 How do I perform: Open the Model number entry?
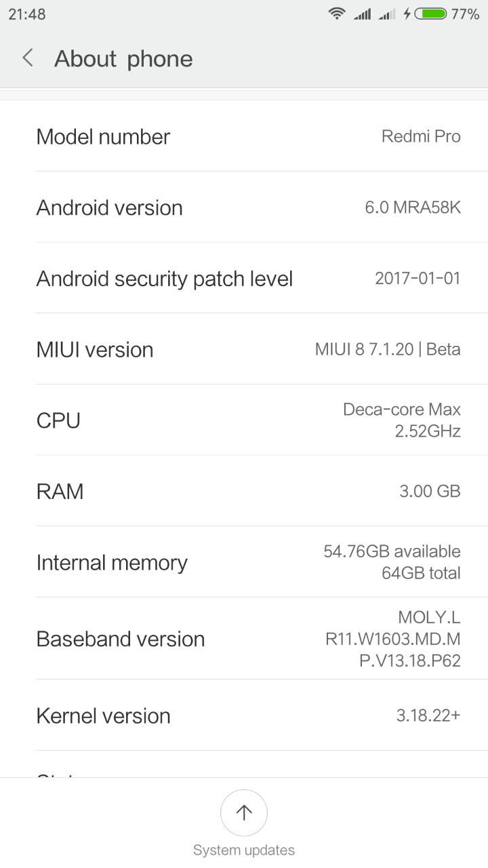point(244,136)
